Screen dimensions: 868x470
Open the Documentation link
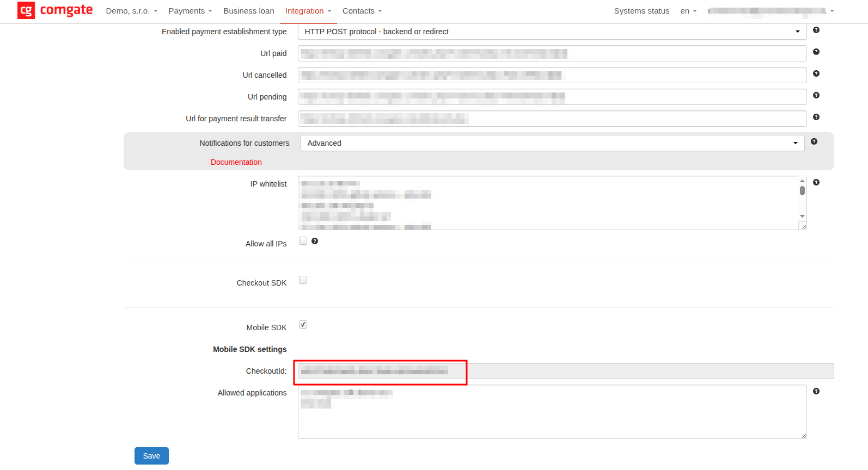[x=236, y=162]
